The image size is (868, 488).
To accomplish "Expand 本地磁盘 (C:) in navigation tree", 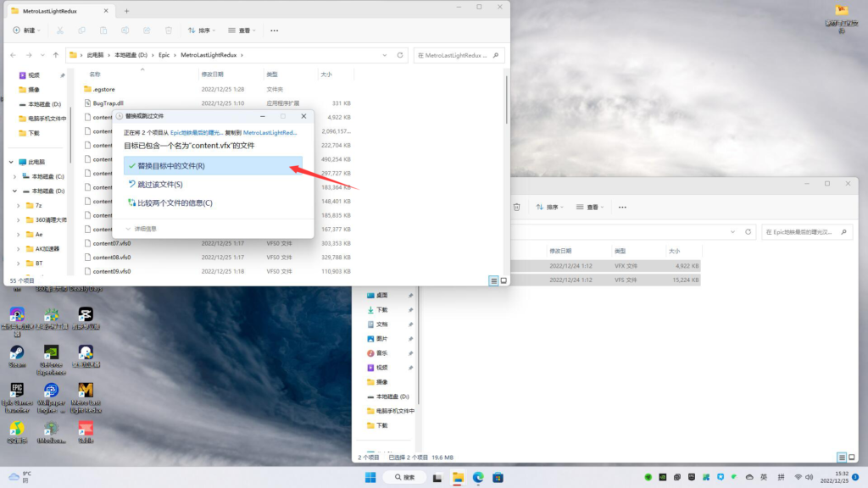I will coord(15,176).
